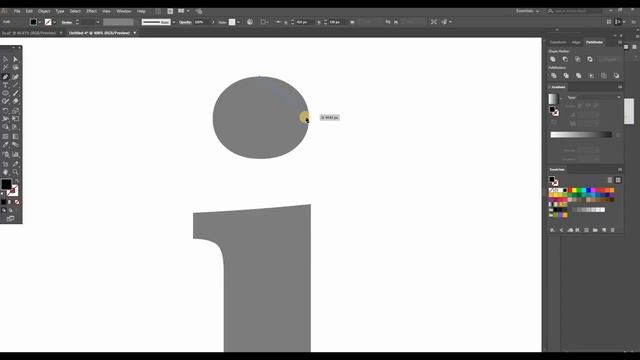Viewport: 640px width, 360px height.
Task: Open the Swatches panel options menu
Action: click(620, 169)
